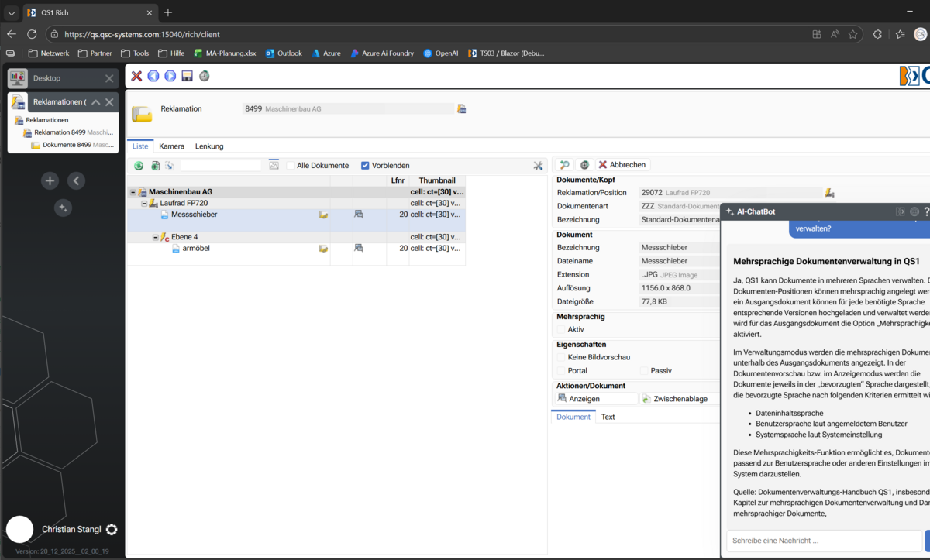Open the lookup icon next to Reklamation/Position field

pos(829,192)
